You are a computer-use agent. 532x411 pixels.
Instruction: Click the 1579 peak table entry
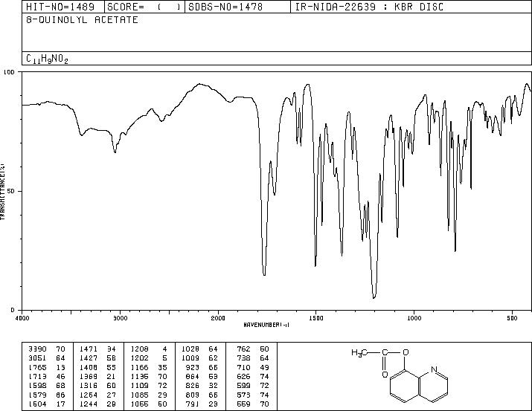click(x=46, y=395)
